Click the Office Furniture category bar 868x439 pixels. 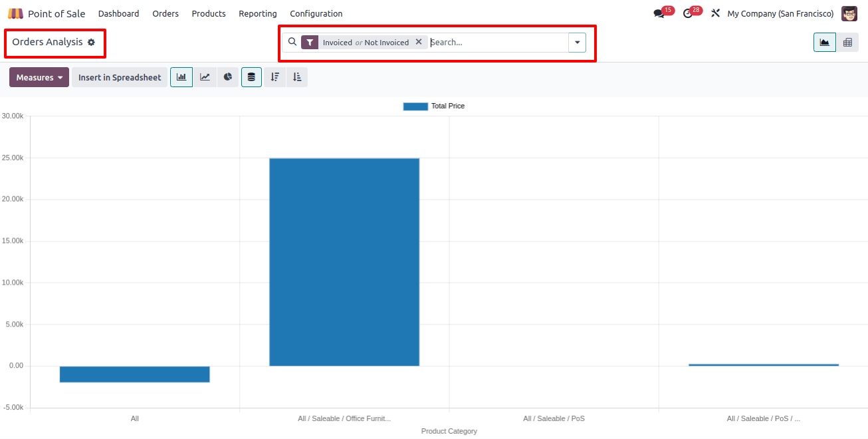[x=344, y=262]
